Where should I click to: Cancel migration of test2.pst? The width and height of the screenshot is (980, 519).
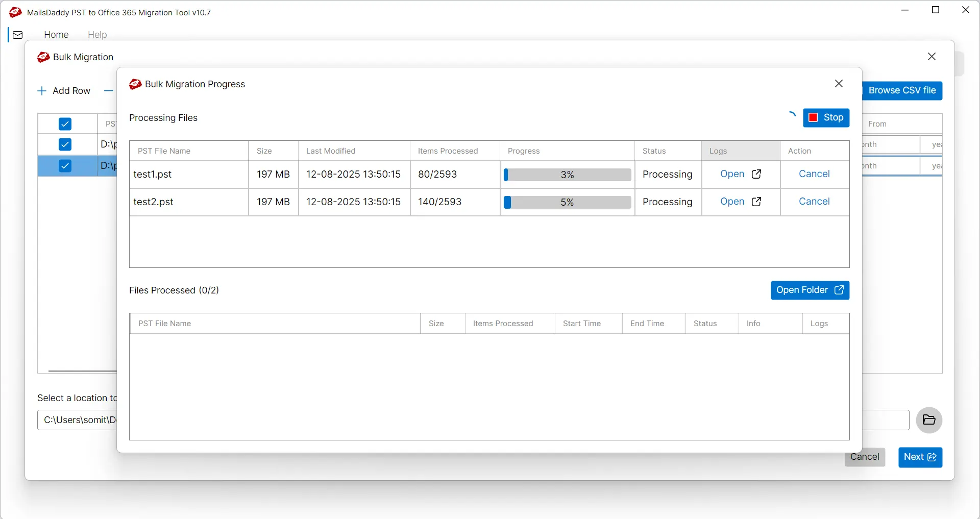tap(814, 202)
